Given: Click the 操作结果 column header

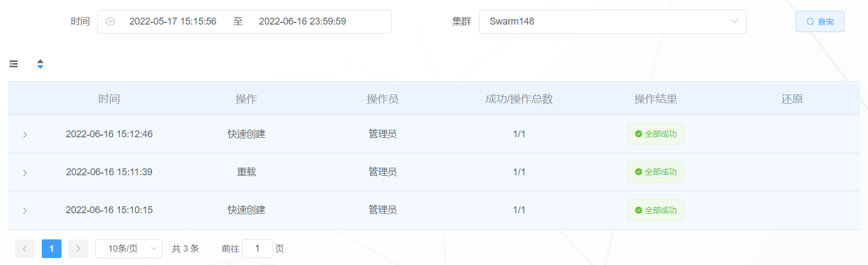Looking at the screenshot, I should point(656,99).
